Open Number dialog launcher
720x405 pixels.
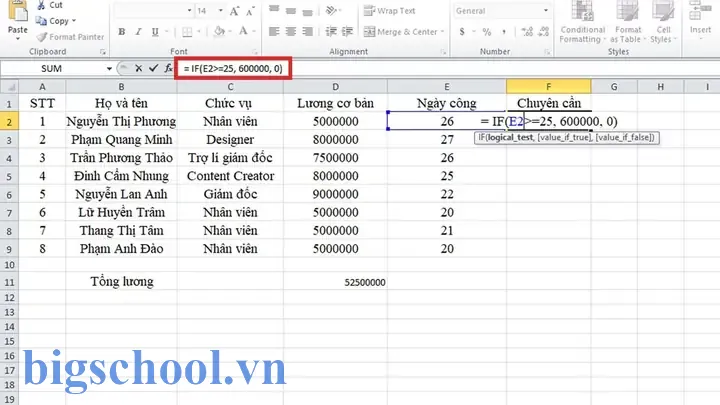click(x=547, y=52)
